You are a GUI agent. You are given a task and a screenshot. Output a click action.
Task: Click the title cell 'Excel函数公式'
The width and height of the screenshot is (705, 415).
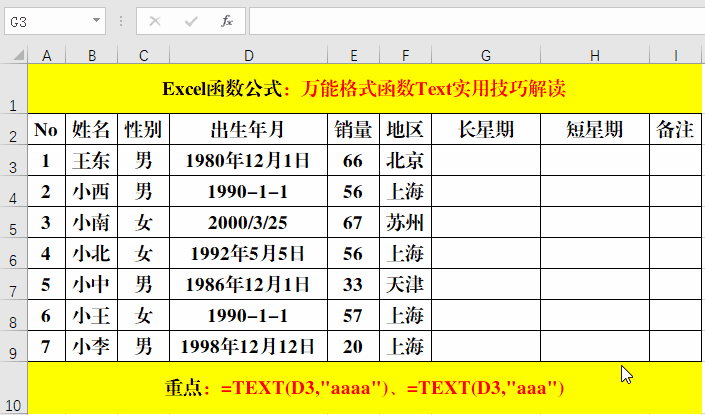pos(365,89)
